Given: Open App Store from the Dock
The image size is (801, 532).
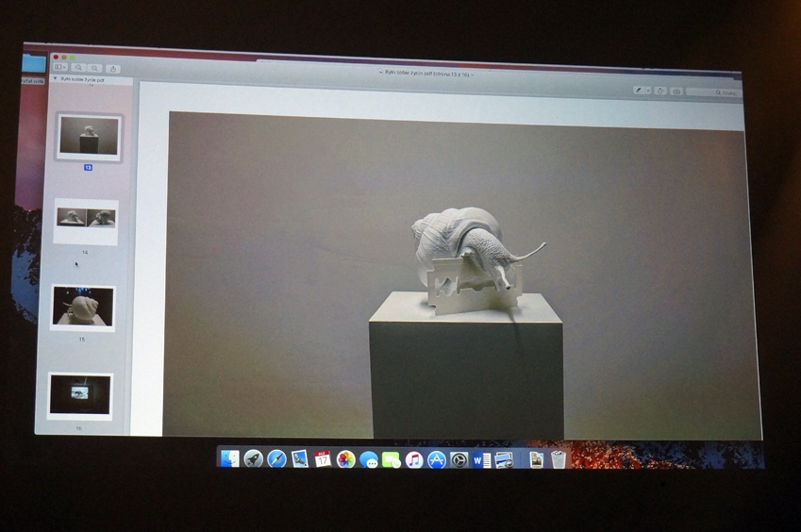Looking at the screenshot, I should [x=436, y=460].
